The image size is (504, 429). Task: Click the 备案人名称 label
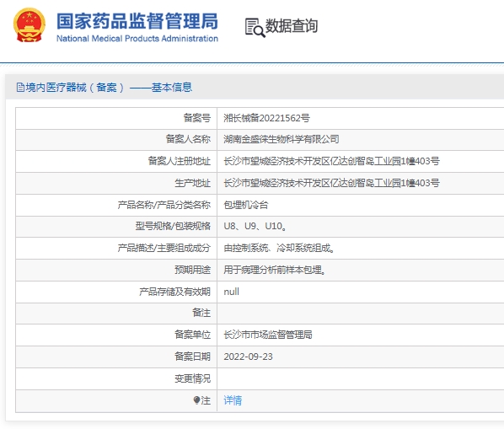click(188, 139)
